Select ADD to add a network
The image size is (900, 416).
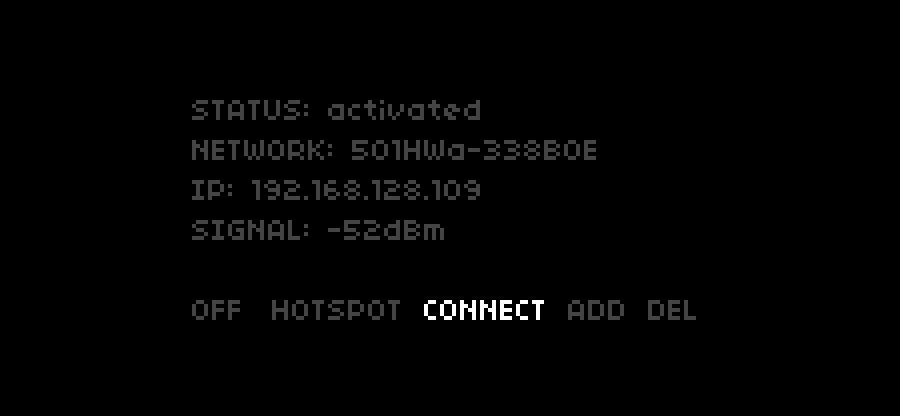point(595,310)
